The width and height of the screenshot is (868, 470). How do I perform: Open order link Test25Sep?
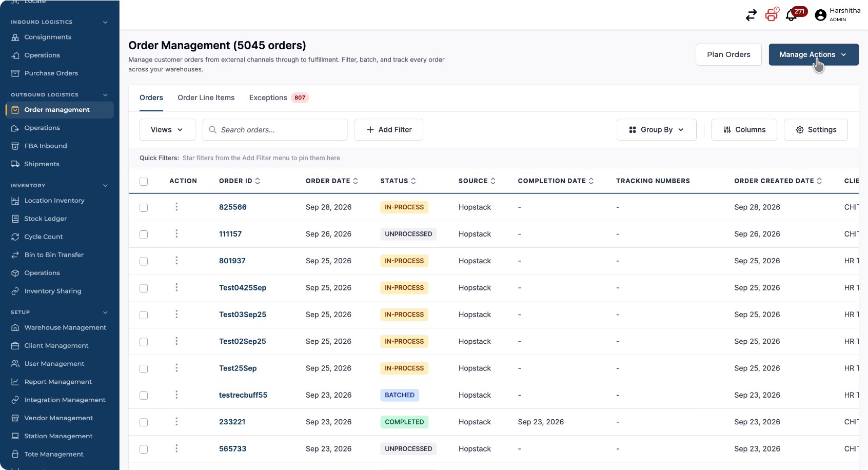tap(238, 368)
